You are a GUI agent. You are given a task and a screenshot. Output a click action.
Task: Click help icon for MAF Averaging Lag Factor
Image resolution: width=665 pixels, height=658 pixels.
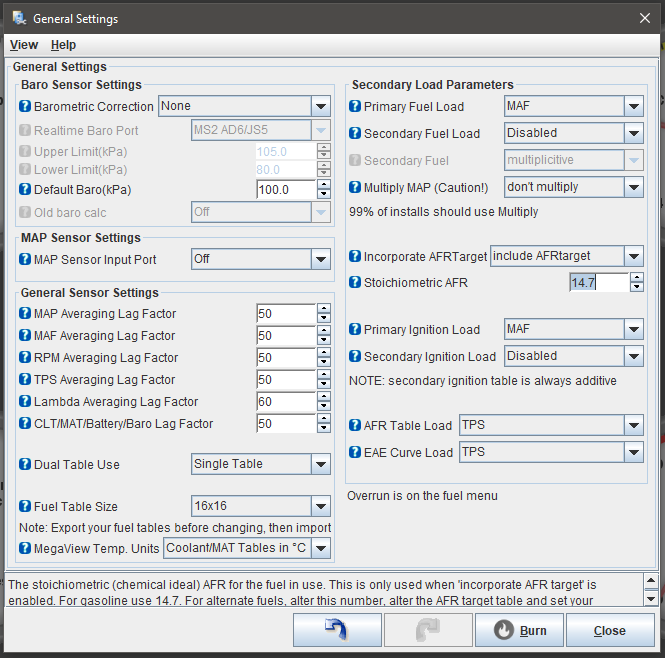(x=25, y=336)
